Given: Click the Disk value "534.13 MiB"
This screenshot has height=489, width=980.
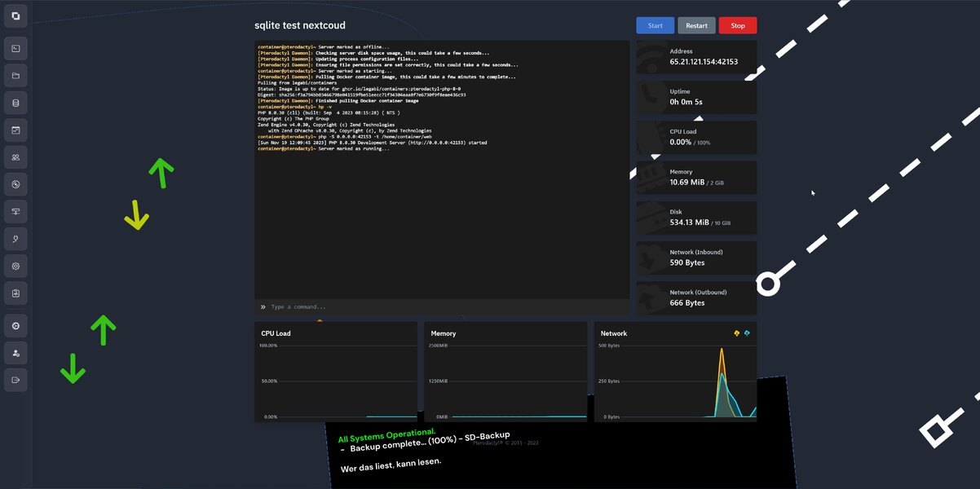Looking at the screenshot, I should point(690,222).
